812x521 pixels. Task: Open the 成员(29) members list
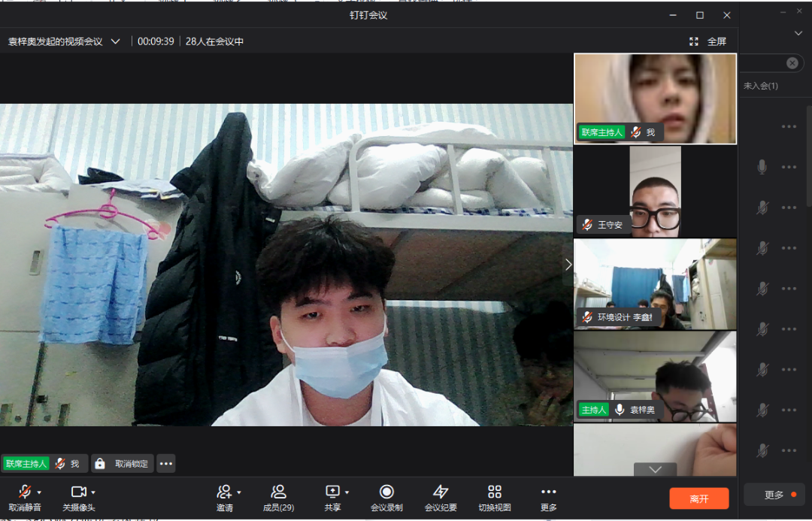278,498
